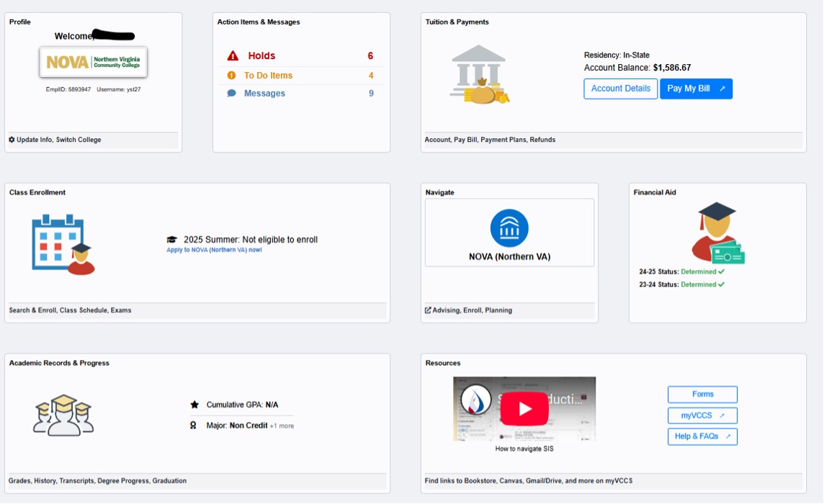Click the graduate with cash Financial Aid icon
The width and height of the screenshot is (824, 504).
[x=717, y=233]
